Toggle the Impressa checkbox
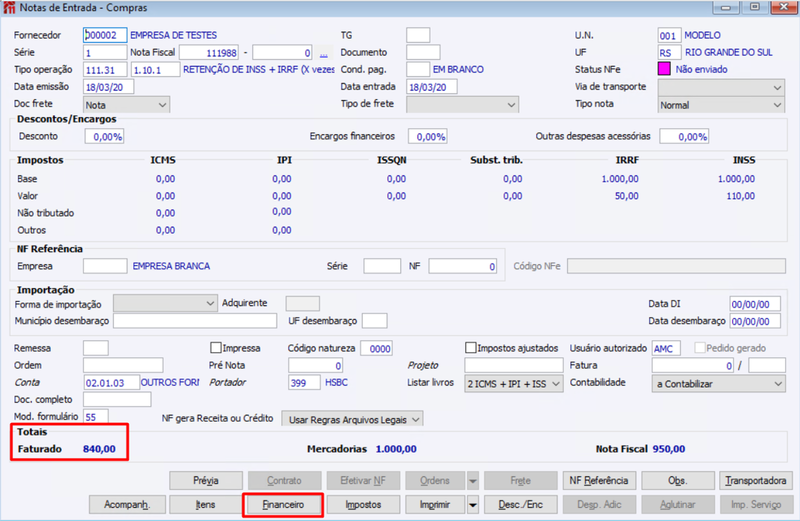Viewport: 800px width, 521px height. pos(216,348)
